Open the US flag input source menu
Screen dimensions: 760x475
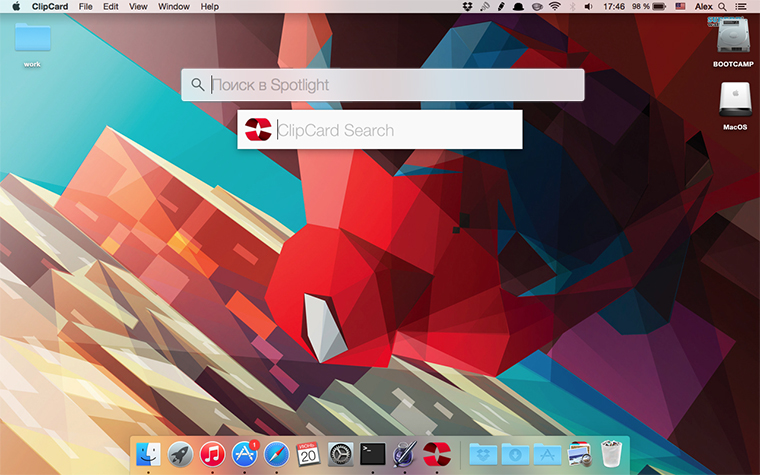(681, 6)
